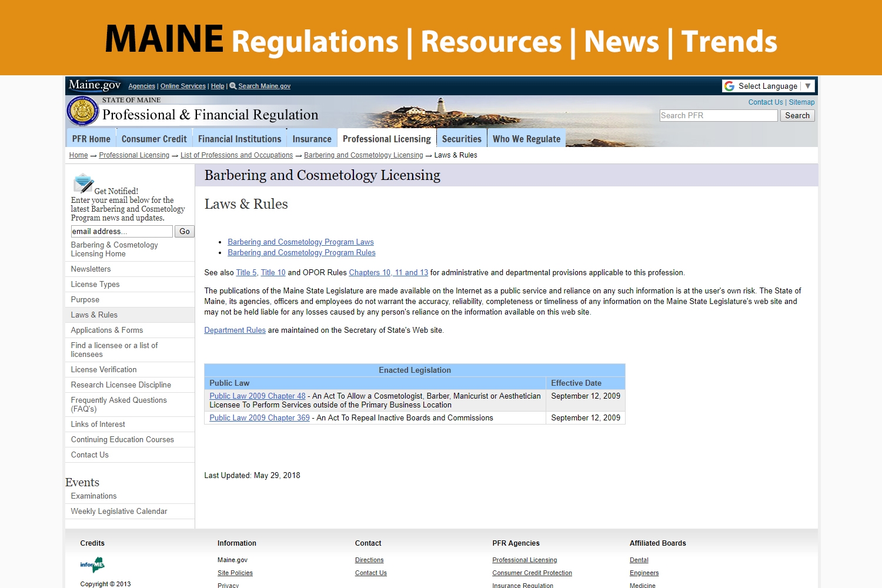The image size is (882, 588).
Task: Go to the Insurance tab
Action: coord(312,139)
